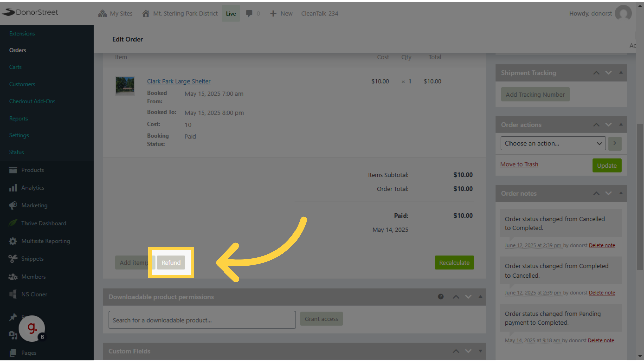Move Downloadable product permissions panel down
The image size is (644, 362).
[x=468, y=297]
